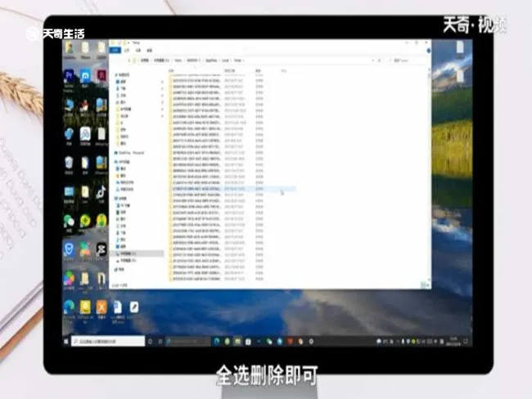
Task: Switch to the View ribbon tab
Action: point(149,50)
